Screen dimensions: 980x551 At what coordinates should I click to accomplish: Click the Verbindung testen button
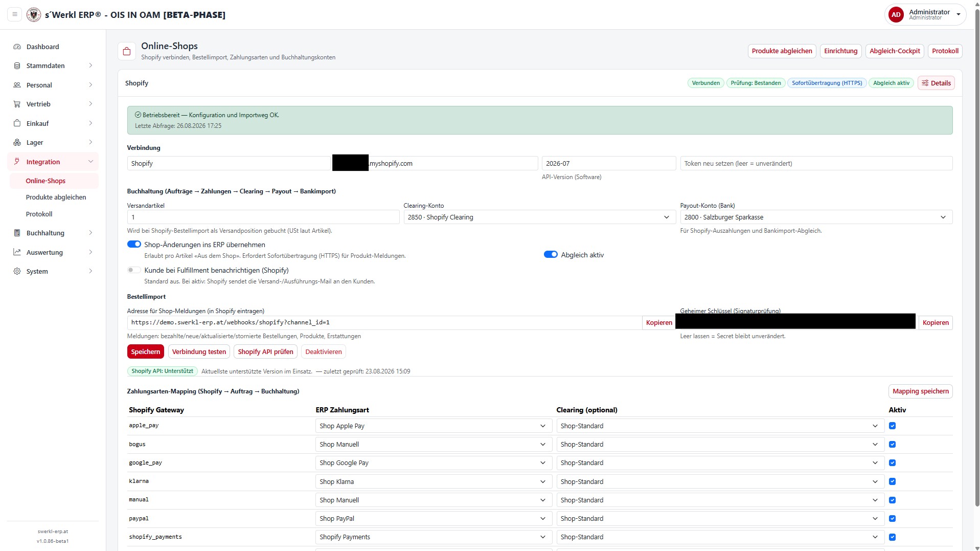199,351
